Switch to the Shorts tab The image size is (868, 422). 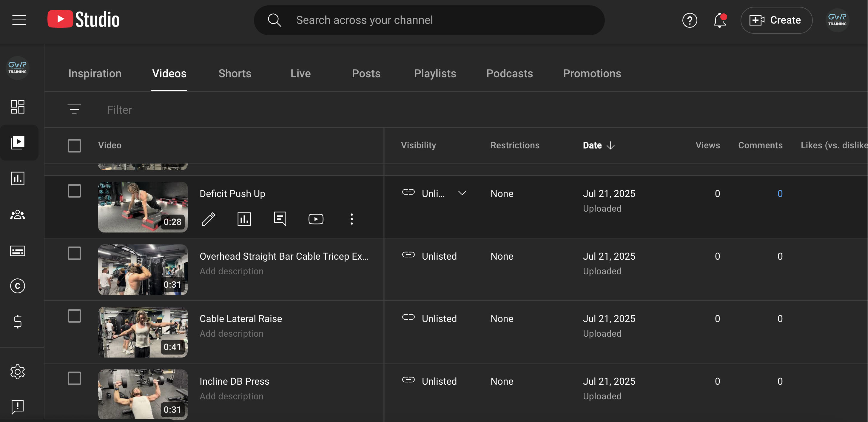coord(235,73)
